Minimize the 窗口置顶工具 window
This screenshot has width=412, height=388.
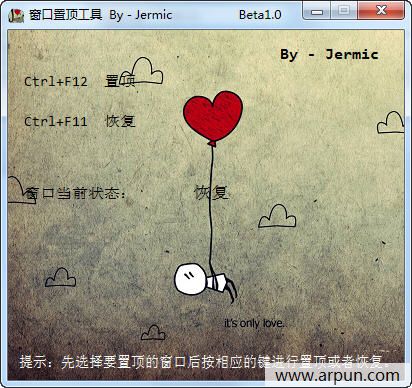pos(317,11)
